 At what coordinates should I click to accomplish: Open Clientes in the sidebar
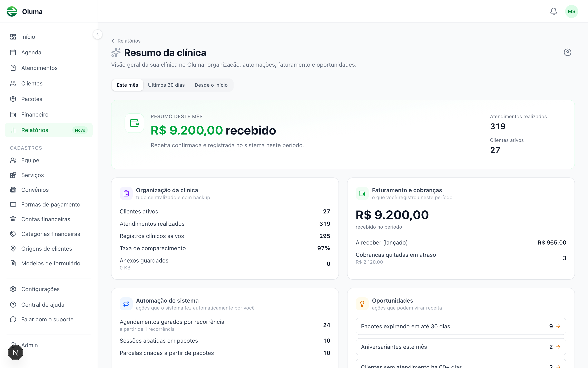[x=49, y=83]
